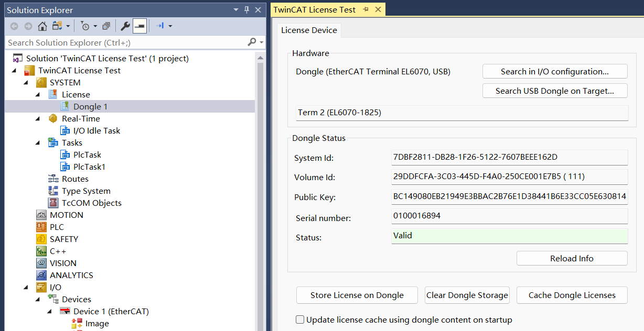Switch to the TwinCAT License Test document tab
This screenshot has height=331, width=644.
(314, 9)
